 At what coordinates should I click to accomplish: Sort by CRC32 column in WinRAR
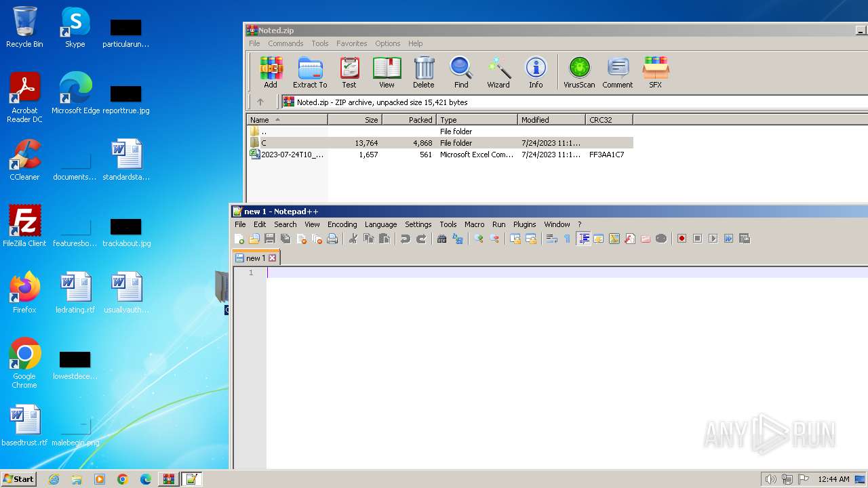tap(610, 120)
